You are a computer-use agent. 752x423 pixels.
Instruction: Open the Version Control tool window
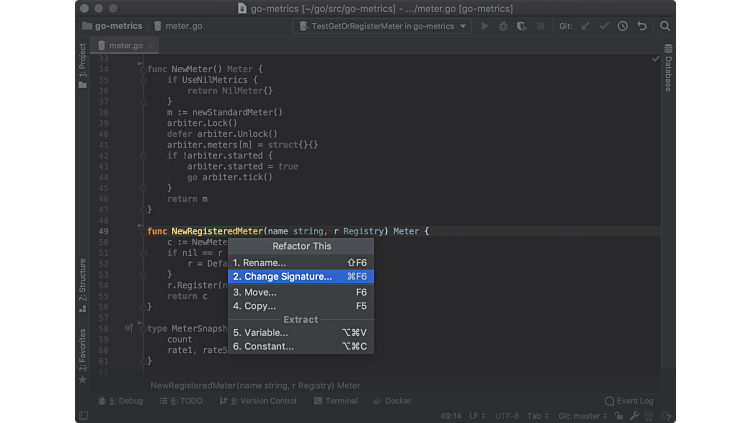click(258, 401)
